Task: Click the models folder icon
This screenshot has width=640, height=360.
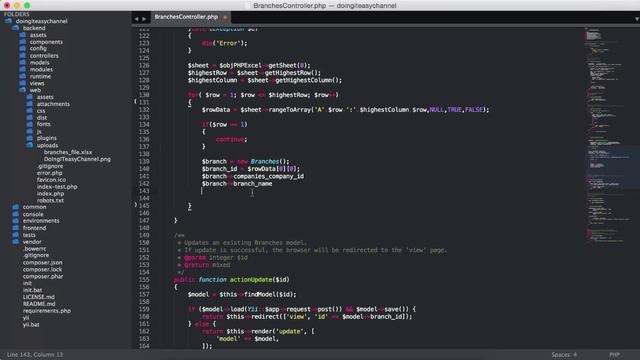Action: pyautogui.click(x=22, y=62)
